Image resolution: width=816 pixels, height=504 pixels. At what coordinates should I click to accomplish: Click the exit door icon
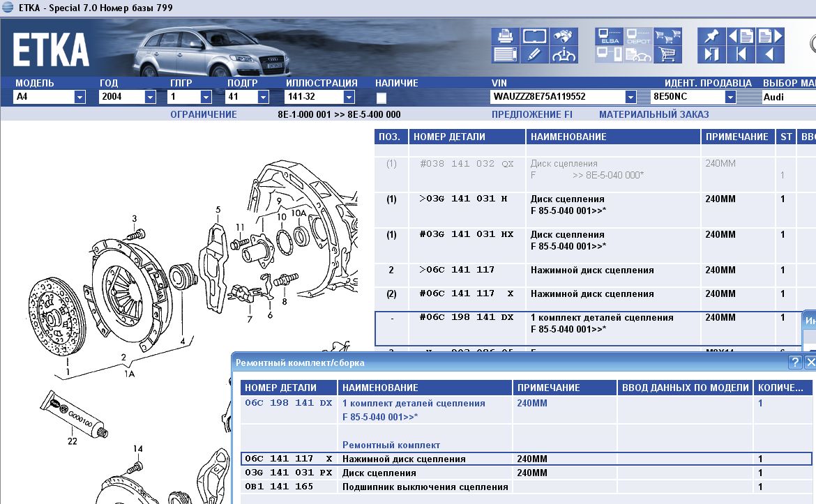point(711,54)
